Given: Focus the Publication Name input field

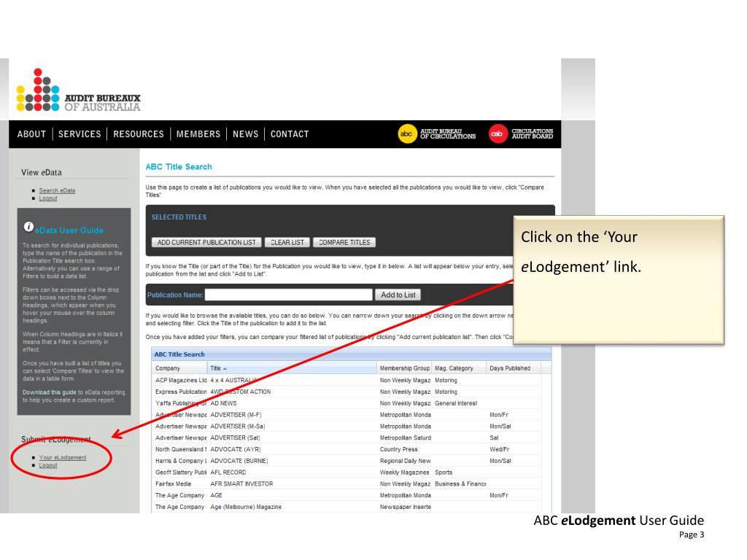Looking at the screenshot, I should point(289,295).
